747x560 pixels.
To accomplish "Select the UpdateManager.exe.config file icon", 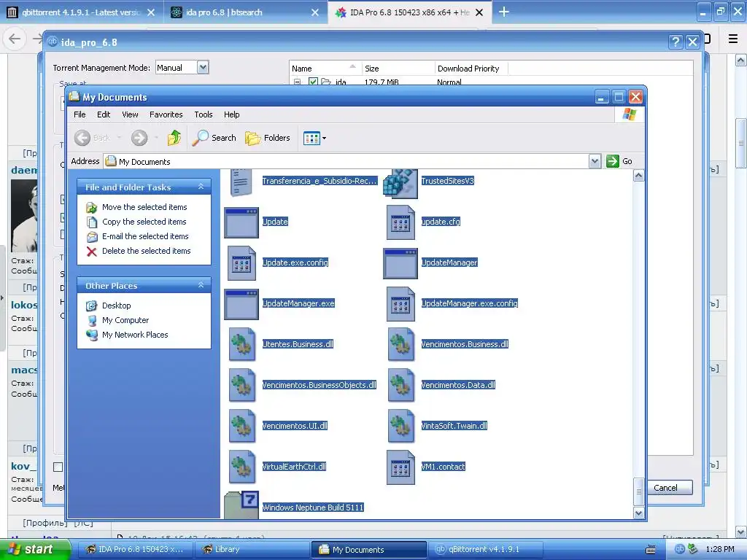I will pos(400,304).
